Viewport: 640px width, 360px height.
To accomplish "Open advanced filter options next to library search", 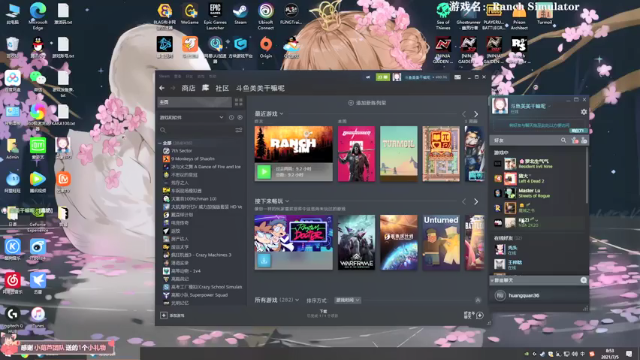I will [239, 130].
